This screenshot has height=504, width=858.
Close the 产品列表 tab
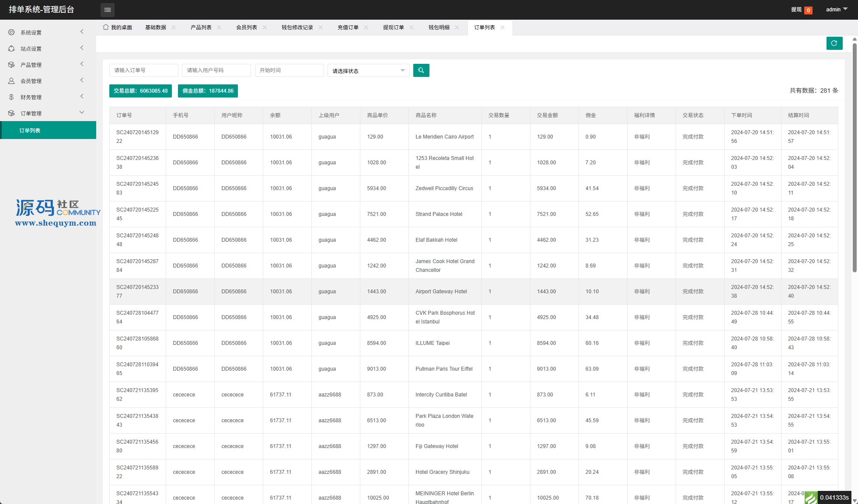pos(219,27)
